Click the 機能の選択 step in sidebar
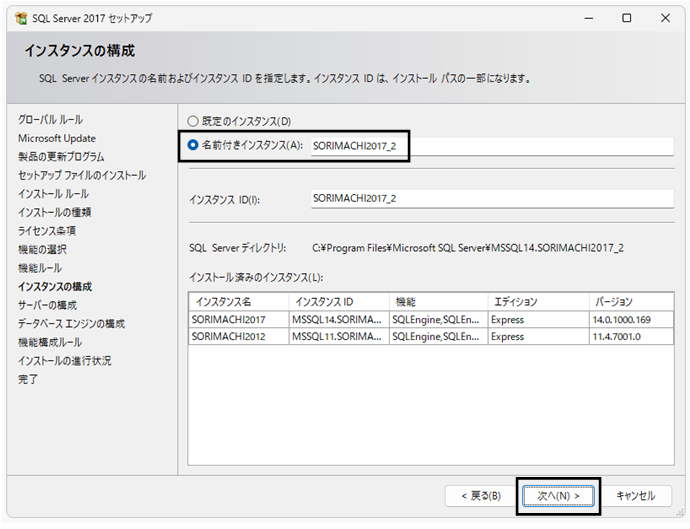 point(42,250)
